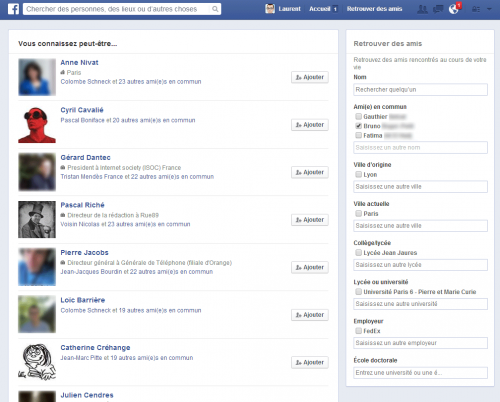Open Loïc Barrière's name link
The height and width of the screenshot is (402, 500).
(x=83, y=300)
